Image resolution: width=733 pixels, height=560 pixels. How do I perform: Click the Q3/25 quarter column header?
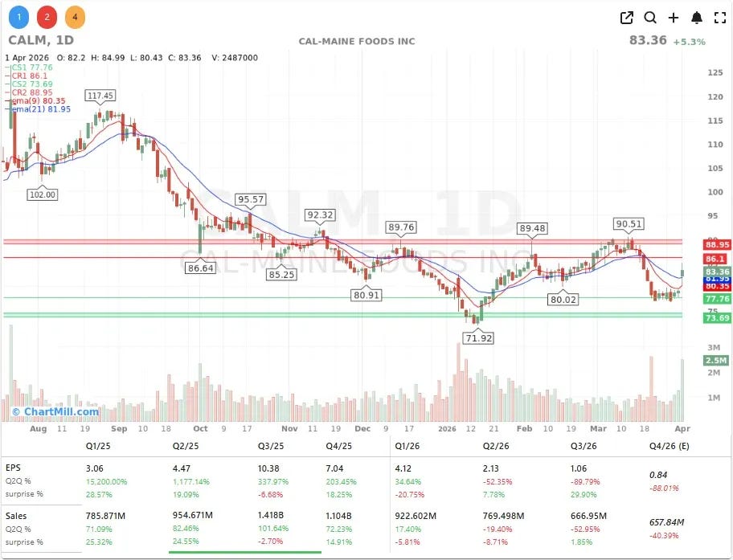tap(271, 446)
